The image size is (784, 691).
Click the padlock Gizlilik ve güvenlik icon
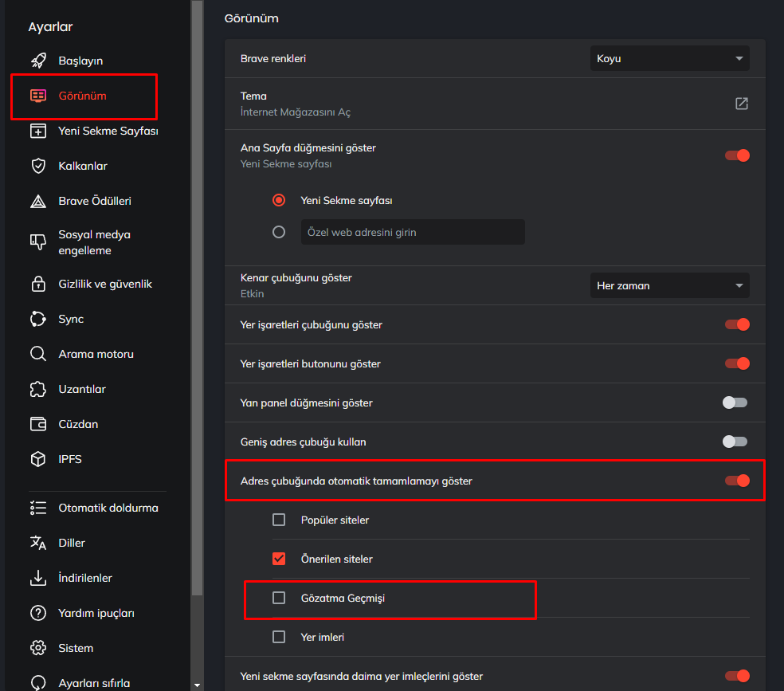[38, 284]
